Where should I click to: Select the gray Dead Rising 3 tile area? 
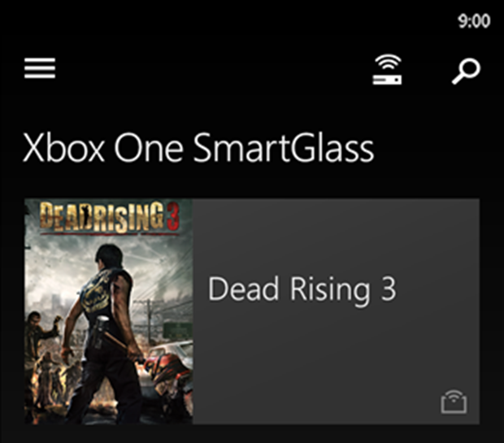pyautogui.click(x=336, y=311)
